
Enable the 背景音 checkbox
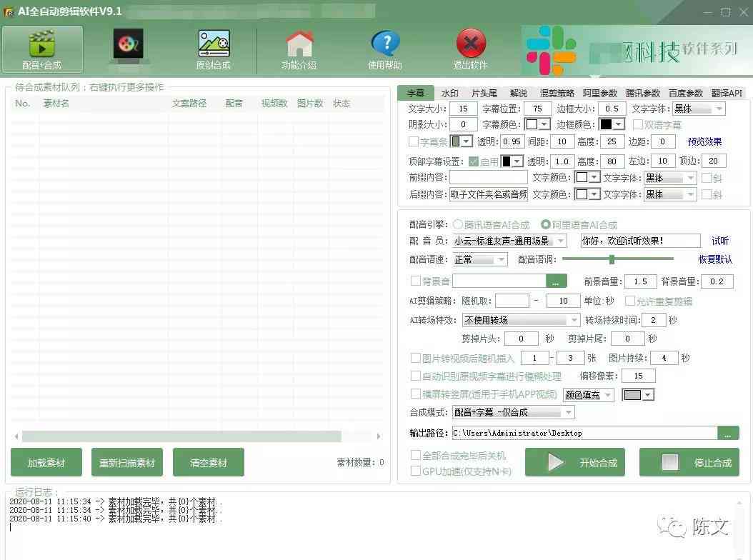click(x=415, y=281)
